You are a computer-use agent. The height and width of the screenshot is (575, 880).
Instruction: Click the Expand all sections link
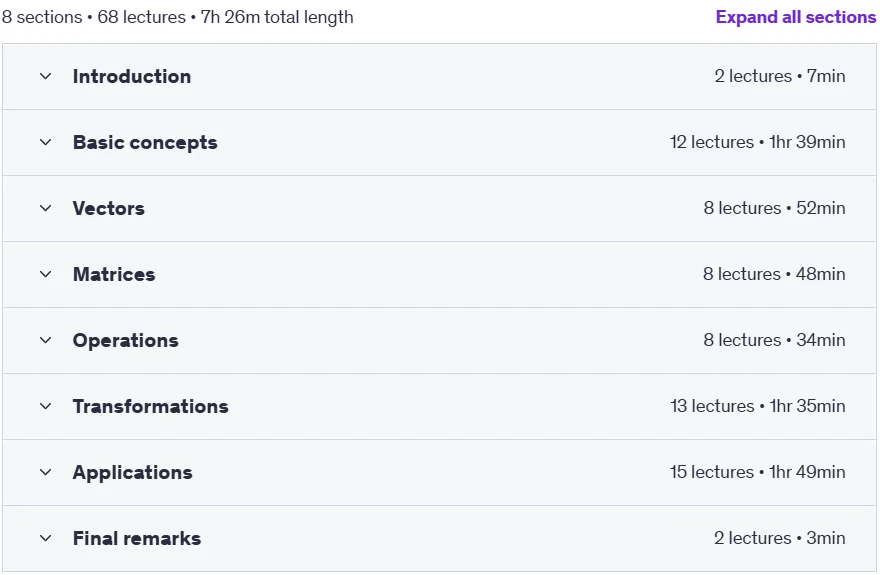[x=795, y=17]
